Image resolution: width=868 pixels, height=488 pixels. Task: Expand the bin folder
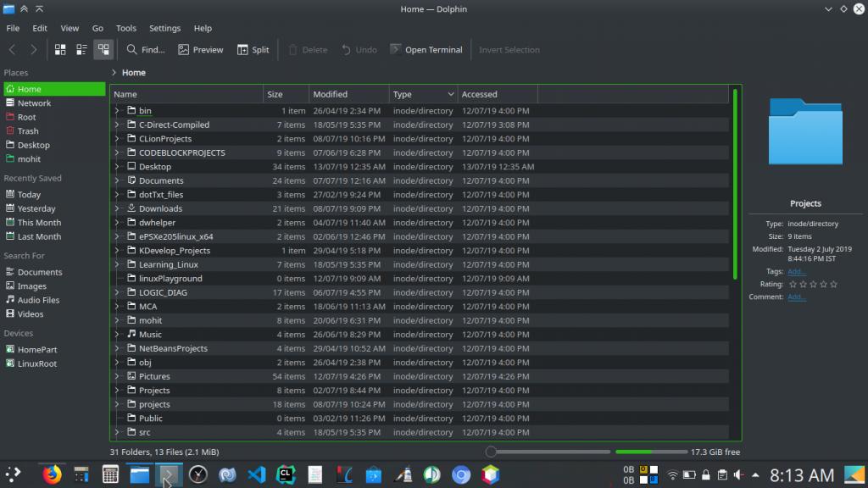coord(117,111)
